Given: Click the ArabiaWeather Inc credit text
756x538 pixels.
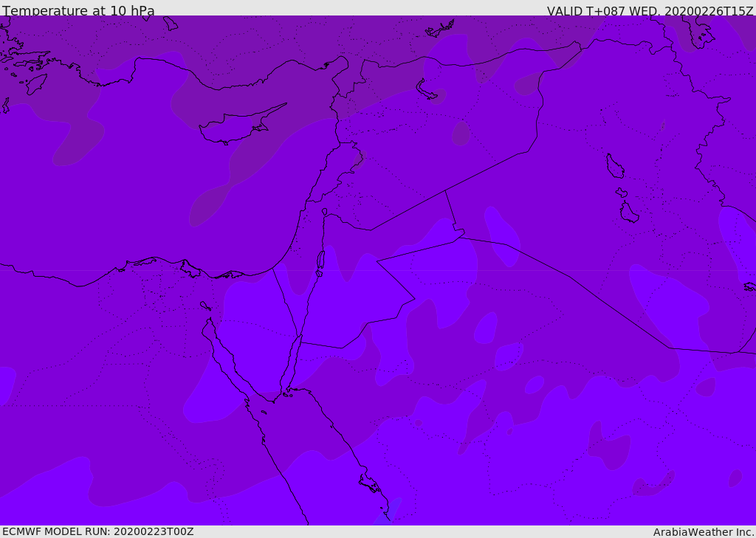Looking at the screenshot, I should pos(703,532).
